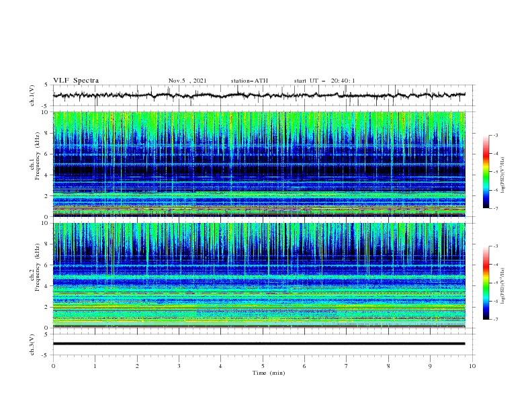Click the date label 'Nov.5 , 2021'
532x411 pixels.
[187, 81]
